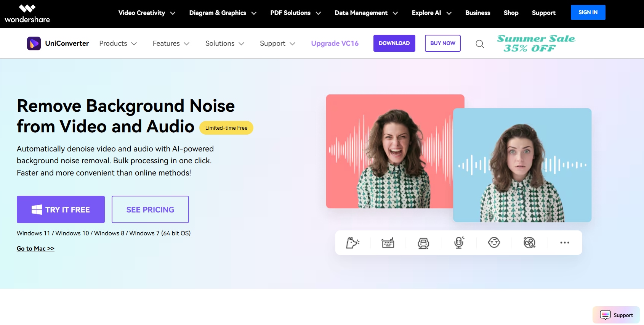Open the Solutions dropdown
The height and width of the screenshot is (325, 644).
225,43
